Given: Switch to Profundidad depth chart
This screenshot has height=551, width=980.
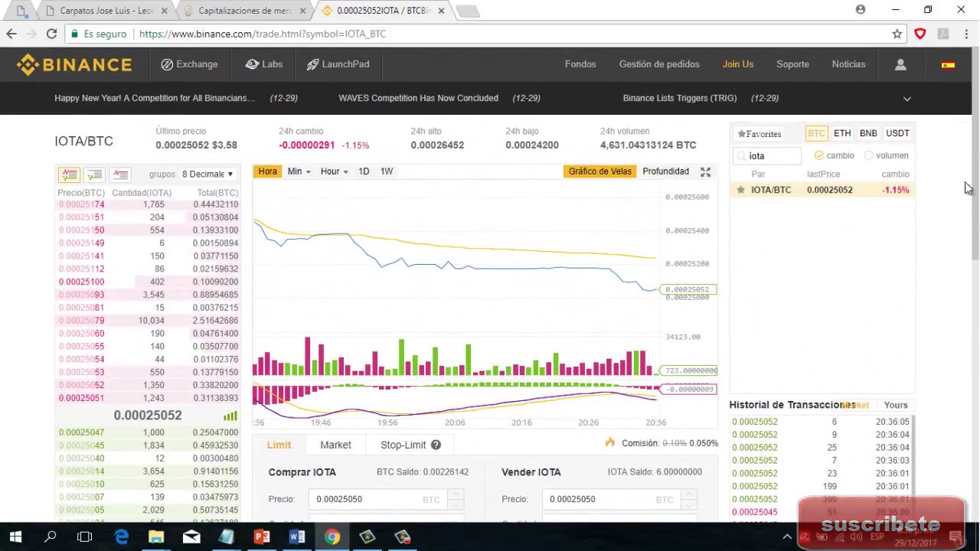Looking at the screenshot, I should click(x=665, y=171).
